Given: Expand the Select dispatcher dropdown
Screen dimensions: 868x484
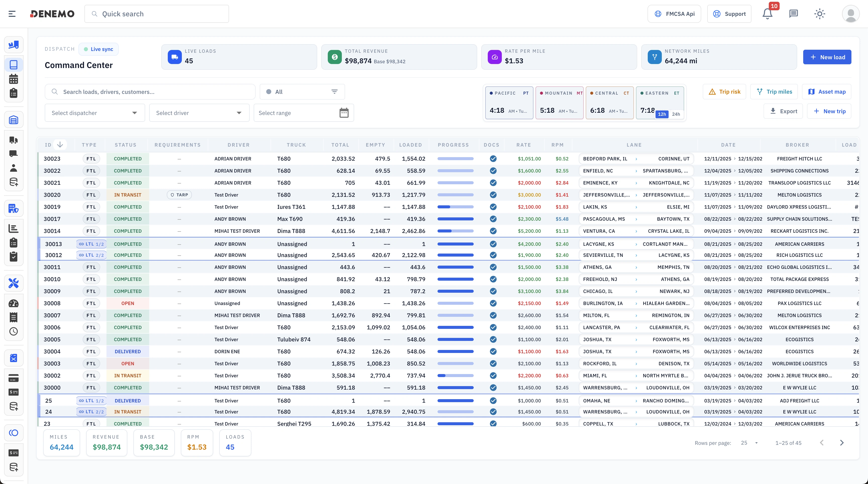Looking at the screenshot, I should (x=95, y=113).
